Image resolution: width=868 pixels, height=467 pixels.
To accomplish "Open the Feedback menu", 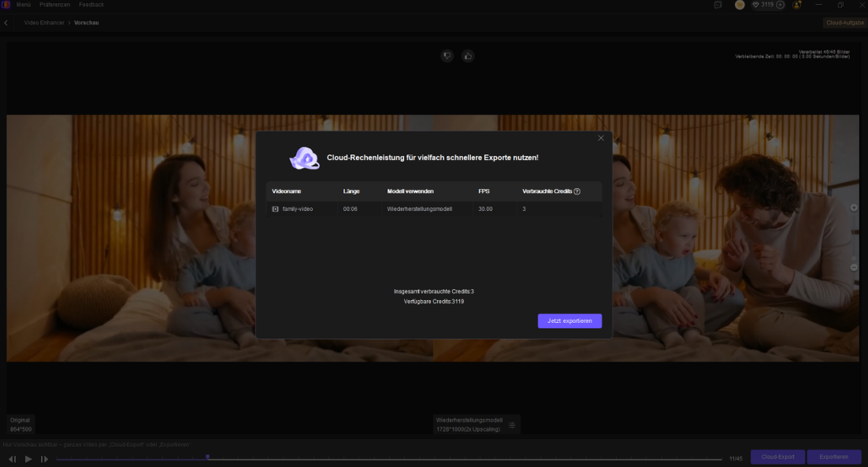I will coord(91,5).
